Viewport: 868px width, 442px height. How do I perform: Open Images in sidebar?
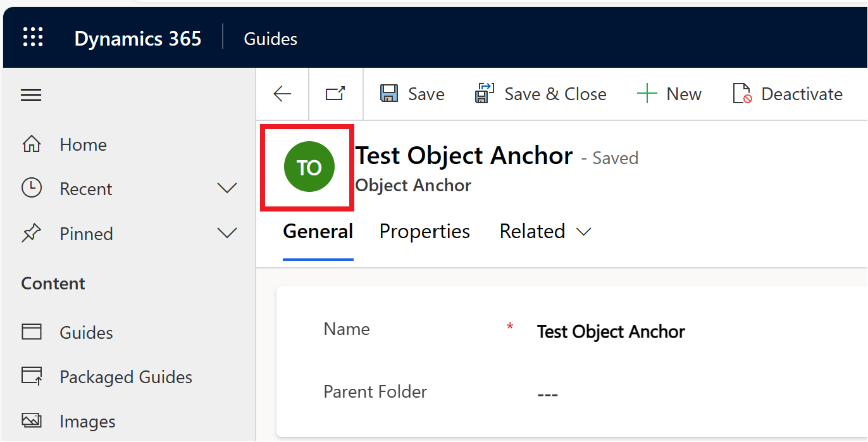(x=87, y=422)
